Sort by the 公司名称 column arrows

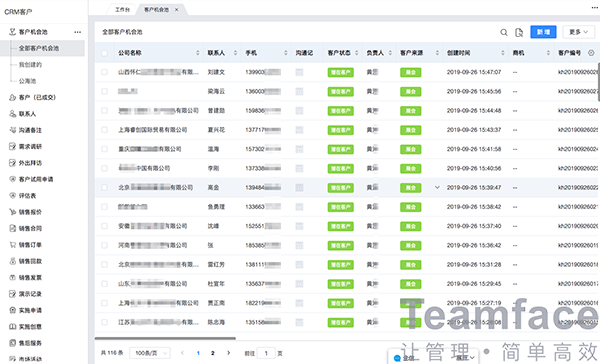coord(198,53)
